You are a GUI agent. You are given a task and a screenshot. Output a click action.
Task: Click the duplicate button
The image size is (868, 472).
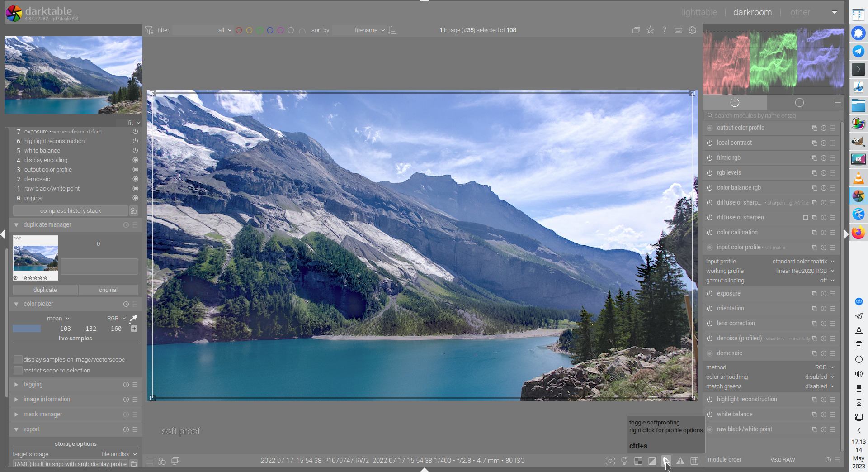pos(45,290)
